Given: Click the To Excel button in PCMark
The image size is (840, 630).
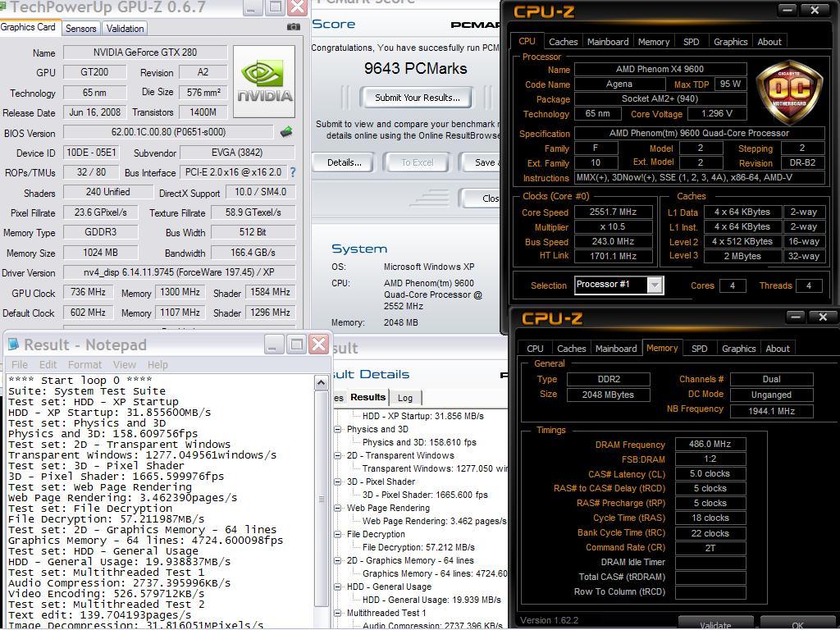Looking at the screenshot, I should pyautogui.click(x=418, y=162).
